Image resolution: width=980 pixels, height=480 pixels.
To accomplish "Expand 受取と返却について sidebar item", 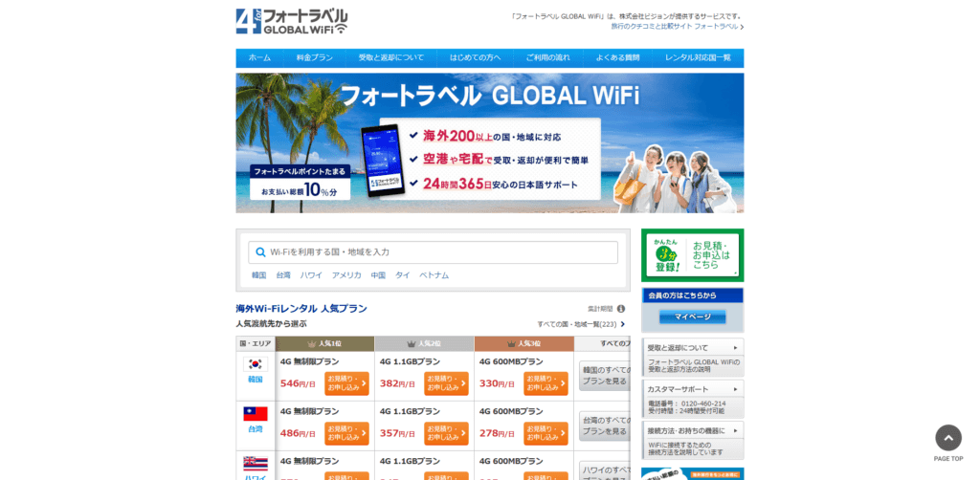I will [x=693, y=348].
